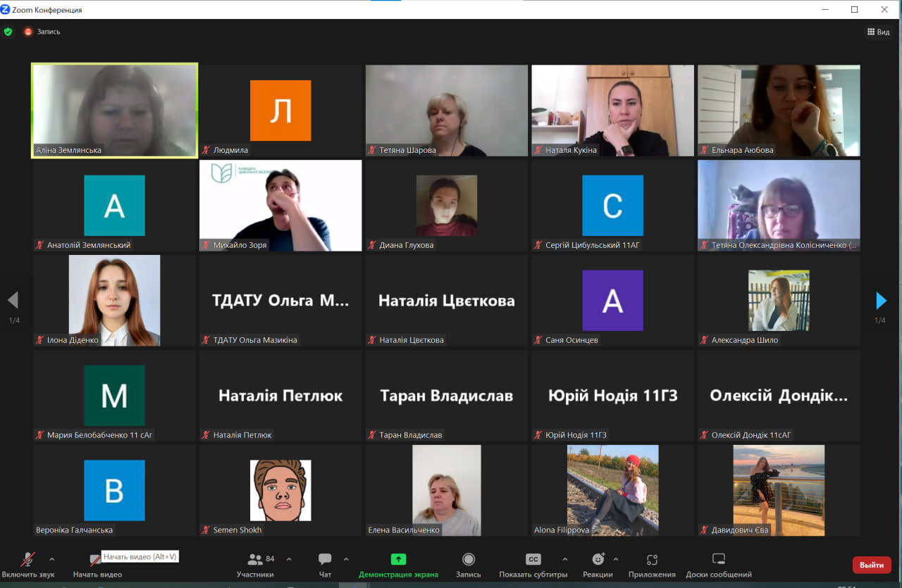Image resolution: width=902 pixels, height=588 pixels.
Task: Click the large Наталія Петлюк name tile
Action: [280, 396]
